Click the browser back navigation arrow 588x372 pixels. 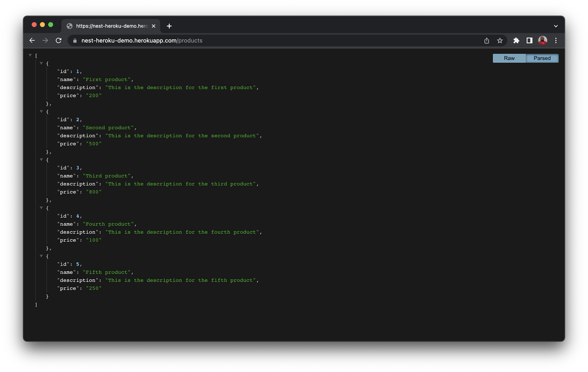click(32, 40)
